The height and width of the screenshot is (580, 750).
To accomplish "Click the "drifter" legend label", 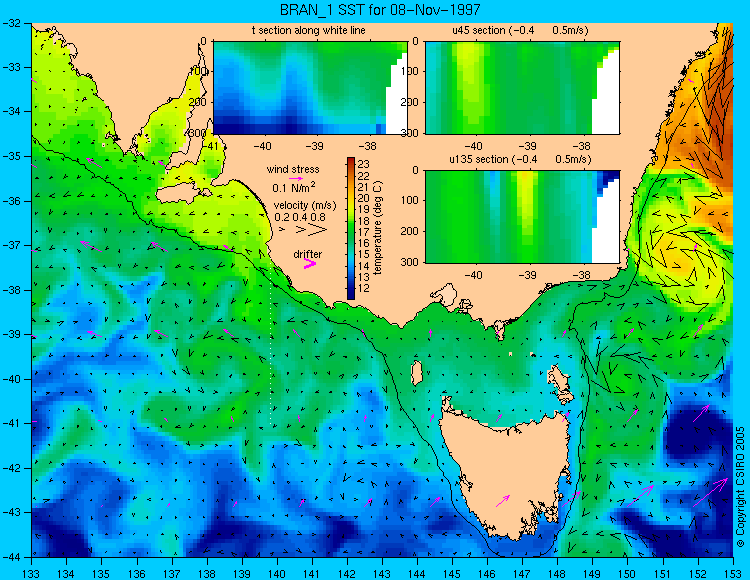I will point(308,254).
